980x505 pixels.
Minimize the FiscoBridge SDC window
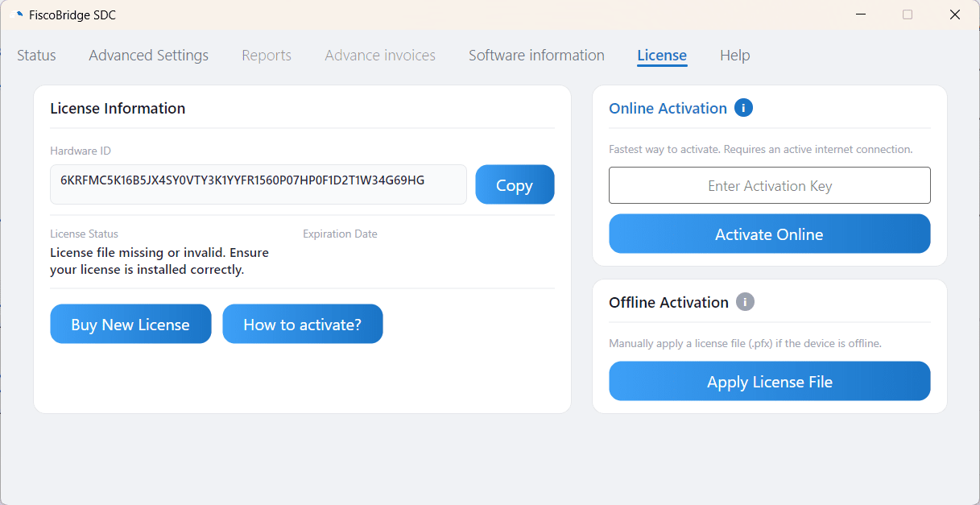point(860,14)
